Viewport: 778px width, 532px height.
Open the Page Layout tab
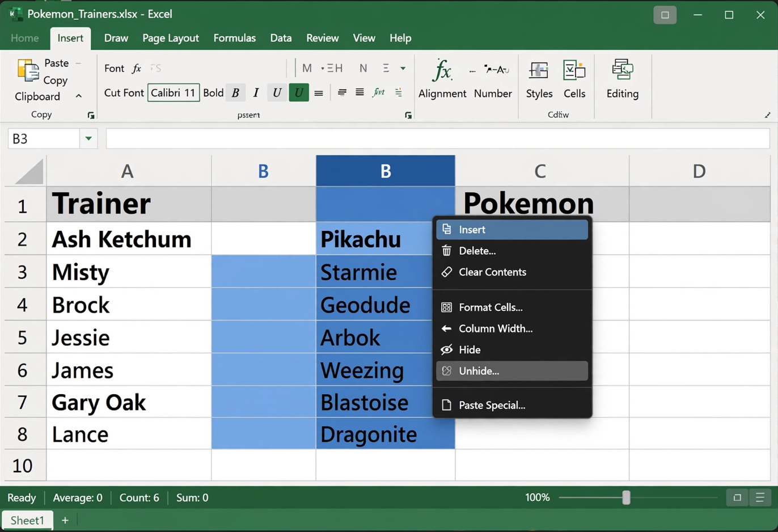point(171,38)
